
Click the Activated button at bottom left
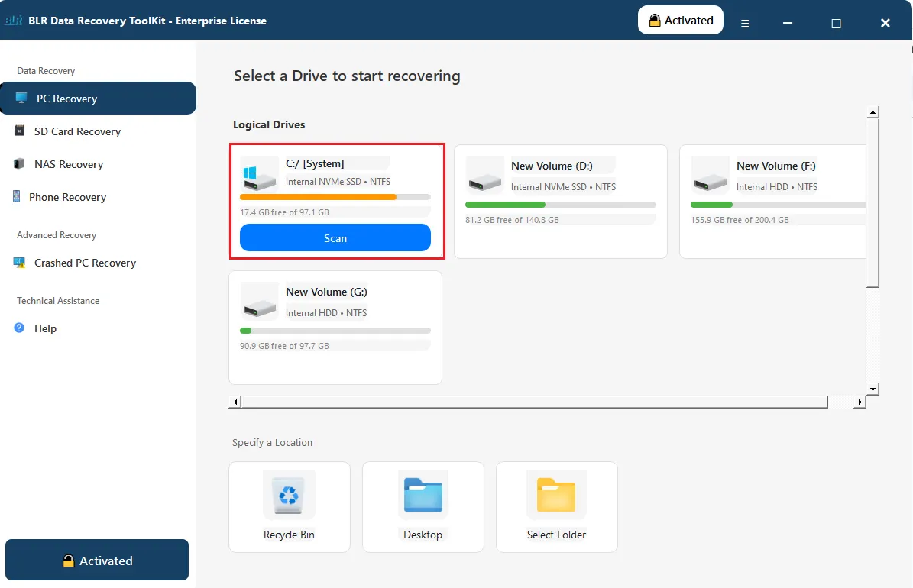coord(97,561)
